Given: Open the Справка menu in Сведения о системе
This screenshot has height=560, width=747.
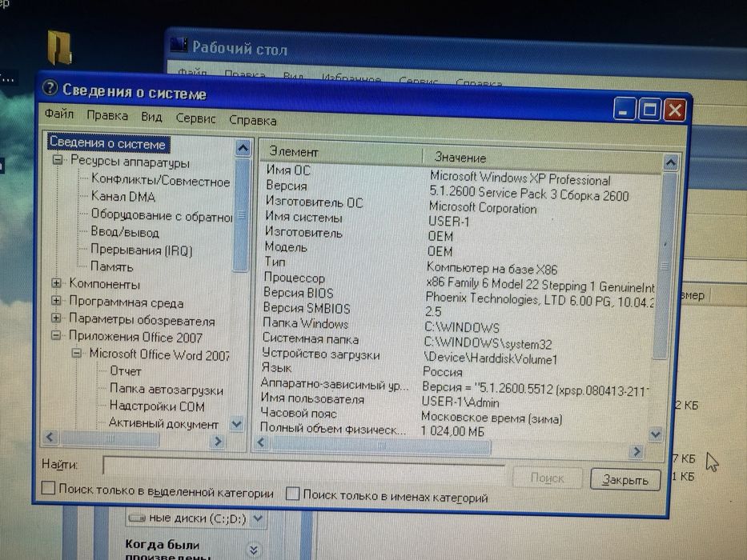Looking at the screenshot, I should pos(252,121).
